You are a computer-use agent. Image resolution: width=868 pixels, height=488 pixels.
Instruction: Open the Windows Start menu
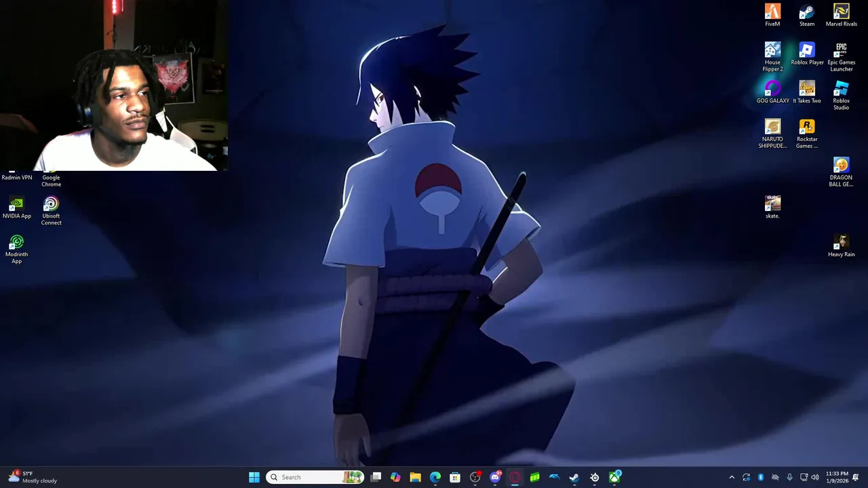pyautogui.click(x=254, y=477)
